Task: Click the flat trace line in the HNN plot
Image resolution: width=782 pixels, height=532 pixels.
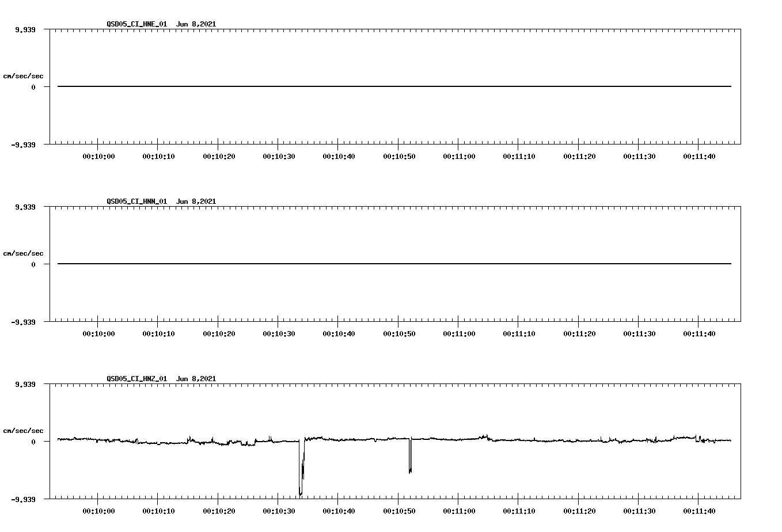Action: coord(394,264)
